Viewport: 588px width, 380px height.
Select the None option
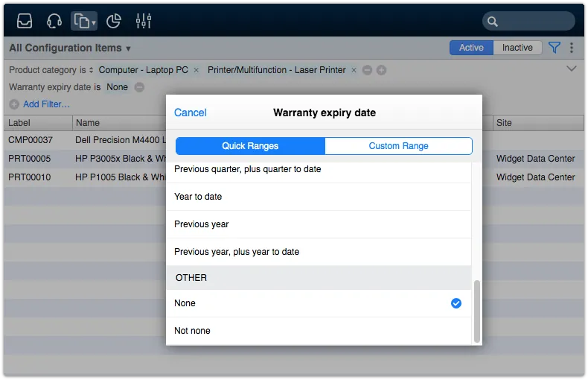point(319,303)
